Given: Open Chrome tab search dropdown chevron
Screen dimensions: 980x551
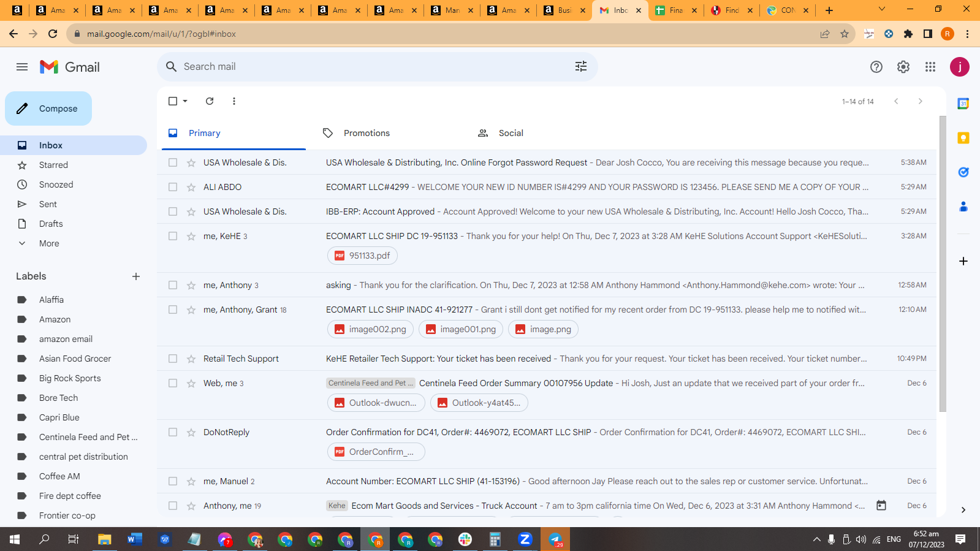Looking at the screenshot, I should [x=882, y=9].
